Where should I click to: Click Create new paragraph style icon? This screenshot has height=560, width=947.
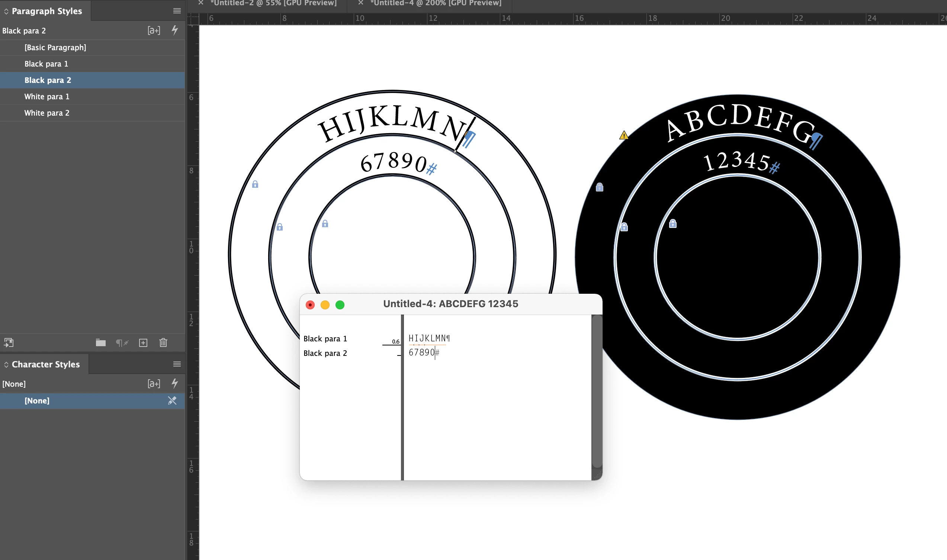[x=143, y=342]
